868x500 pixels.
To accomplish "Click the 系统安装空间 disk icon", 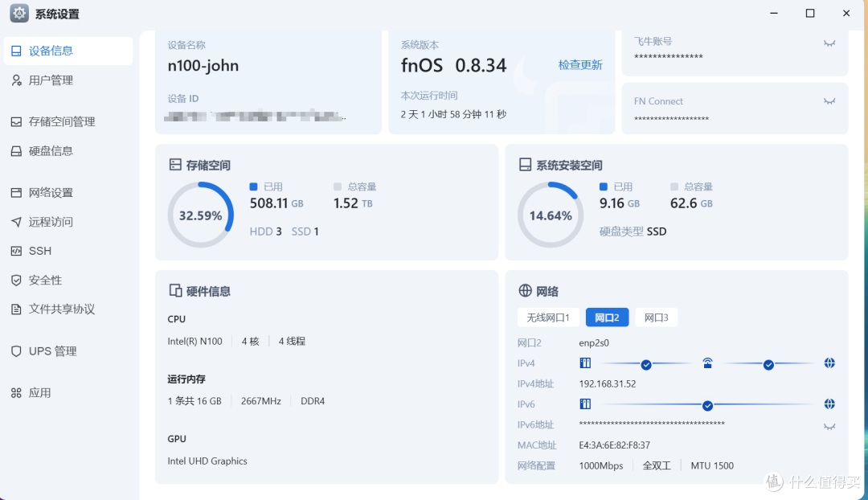I will [525, 165].
